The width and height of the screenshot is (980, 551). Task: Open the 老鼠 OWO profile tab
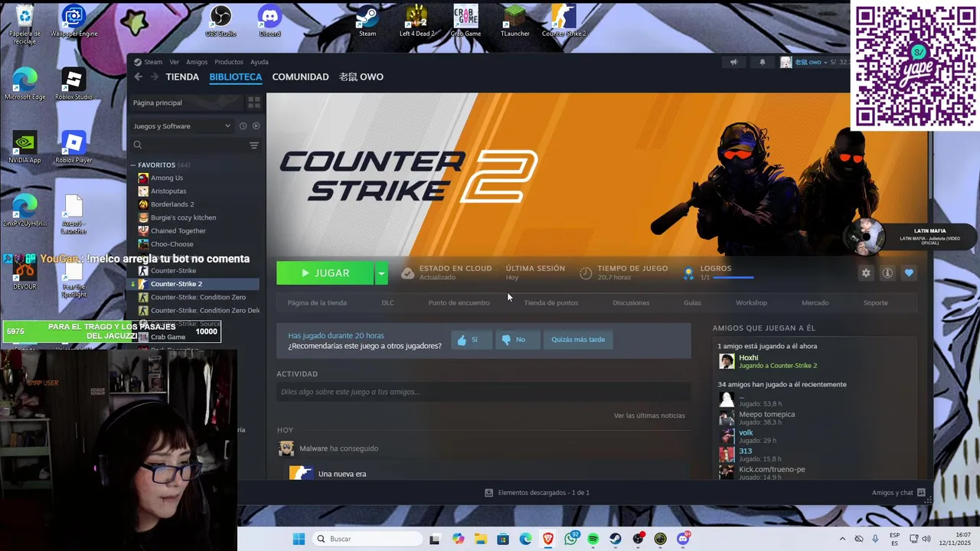[x=361, y=77]
